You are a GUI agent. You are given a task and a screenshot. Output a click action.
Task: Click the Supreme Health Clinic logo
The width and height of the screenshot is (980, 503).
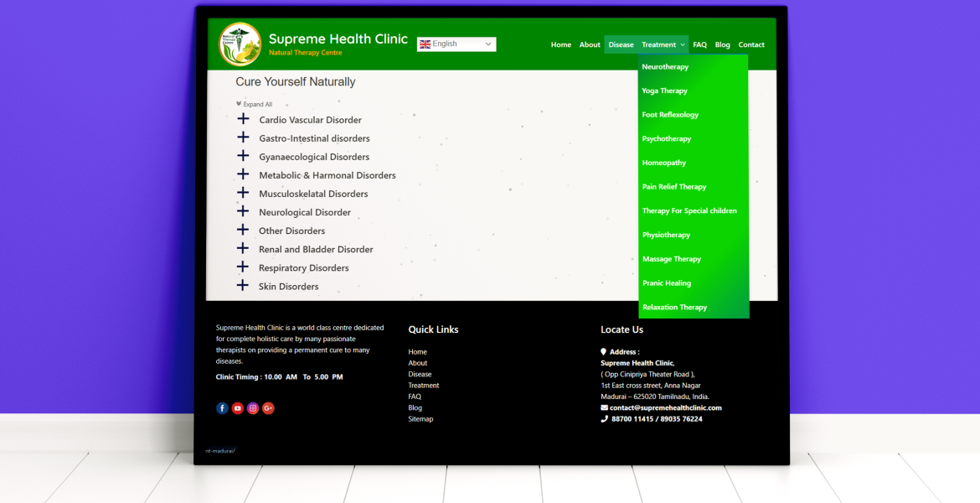tap(240, 44)
